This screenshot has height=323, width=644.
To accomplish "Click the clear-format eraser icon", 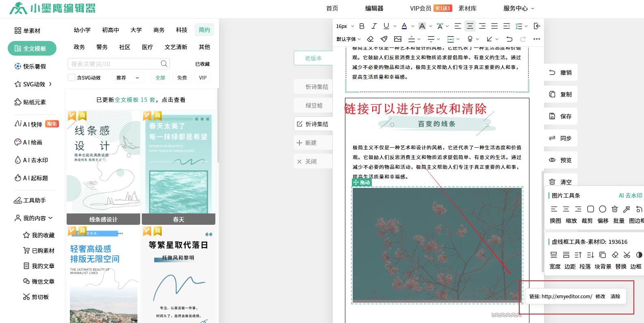I will tap(370, 39).
